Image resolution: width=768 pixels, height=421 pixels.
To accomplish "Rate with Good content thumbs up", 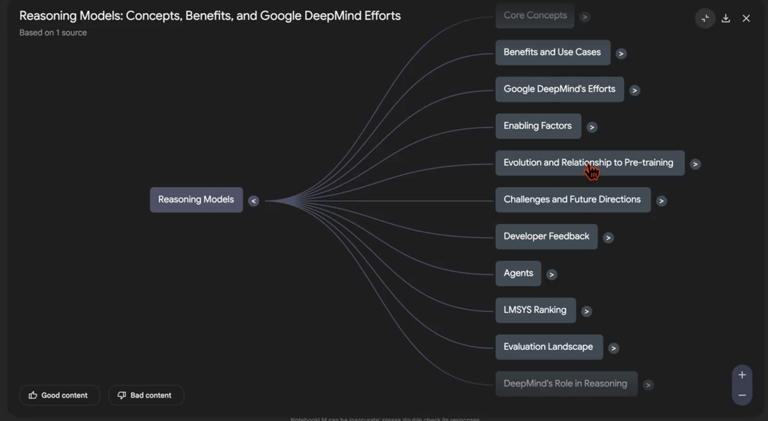I will [x=59, y=395].
